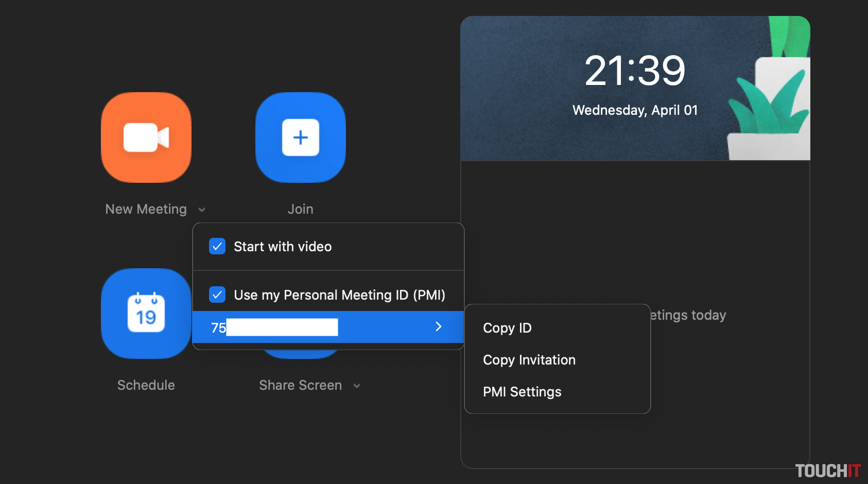Click the blue Join plus icon
Image resolution: width=868 pixels, height=484 pixels.
(301, 137)
